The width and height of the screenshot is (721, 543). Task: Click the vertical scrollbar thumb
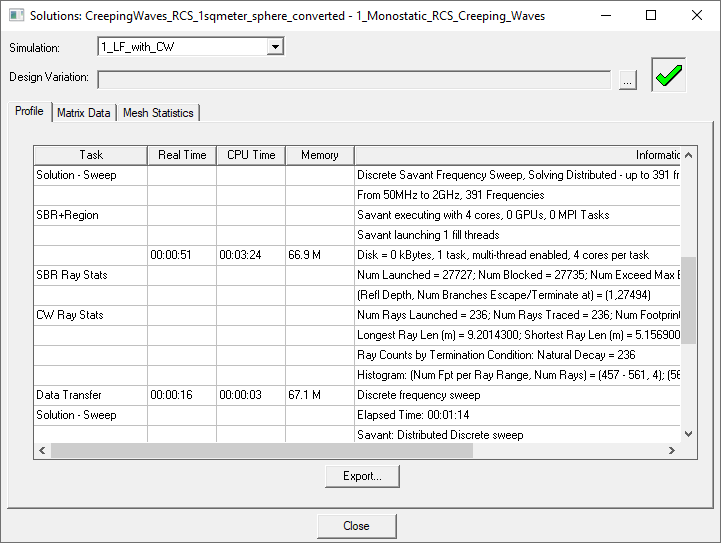tap(688, 300)
